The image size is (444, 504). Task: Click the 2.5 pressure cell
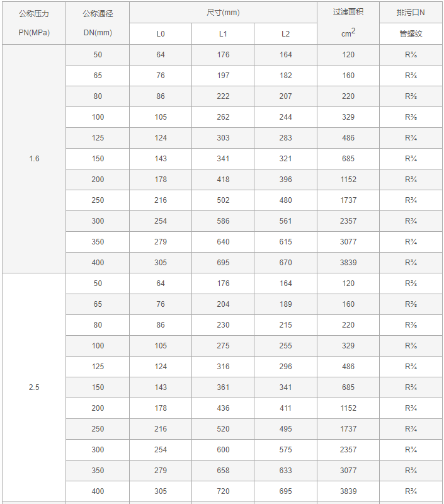pyautogui.click(x=34, y=387)
